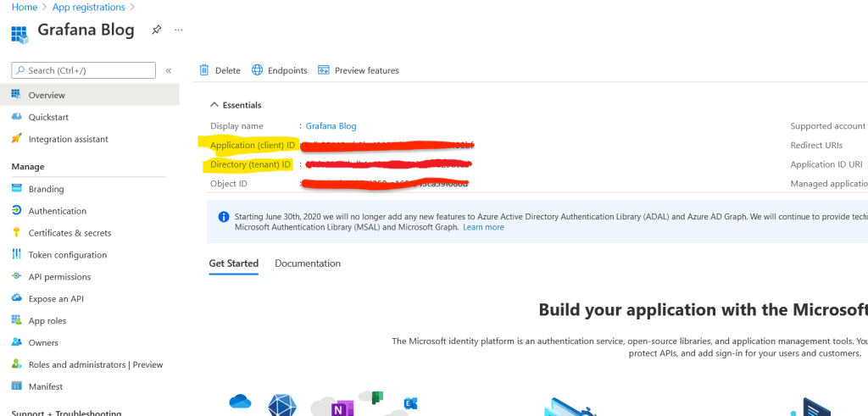Open API permissions in the menu
Viewport: 868px width, 416px height.
click(x=59, y=277)
